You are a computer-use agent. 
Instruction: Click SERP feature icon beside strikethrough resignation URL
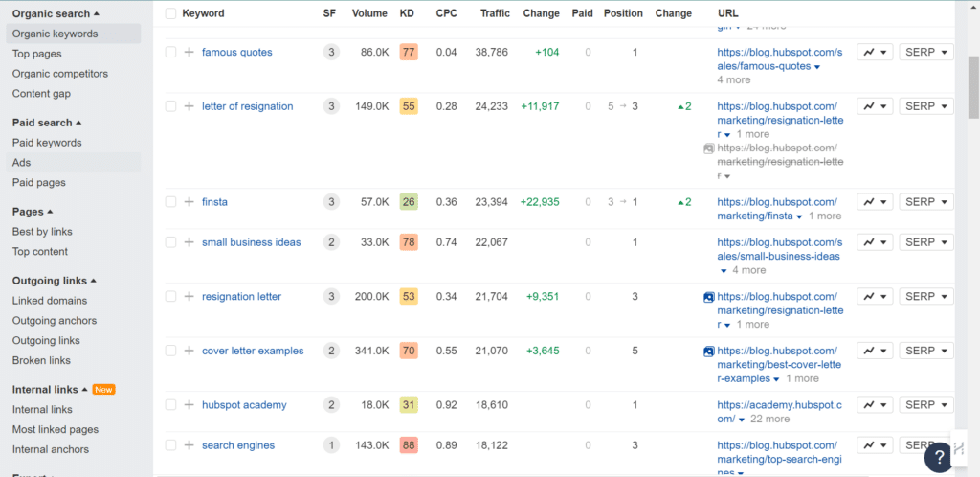pyautogui.click(x=709, y=148)
